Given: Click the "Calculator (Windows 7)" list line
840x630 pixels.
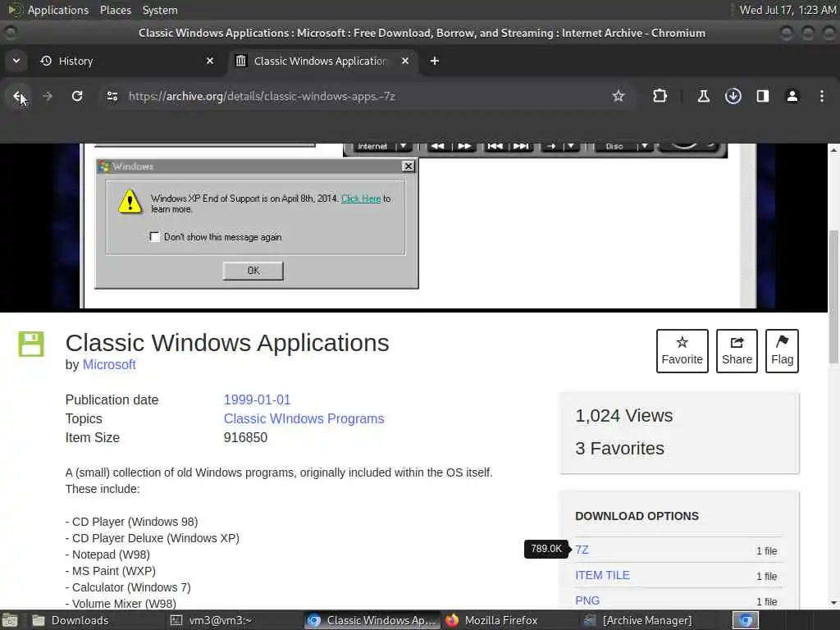Looking at the screenshot, I should pyautogui.click(x=128, y=587).
